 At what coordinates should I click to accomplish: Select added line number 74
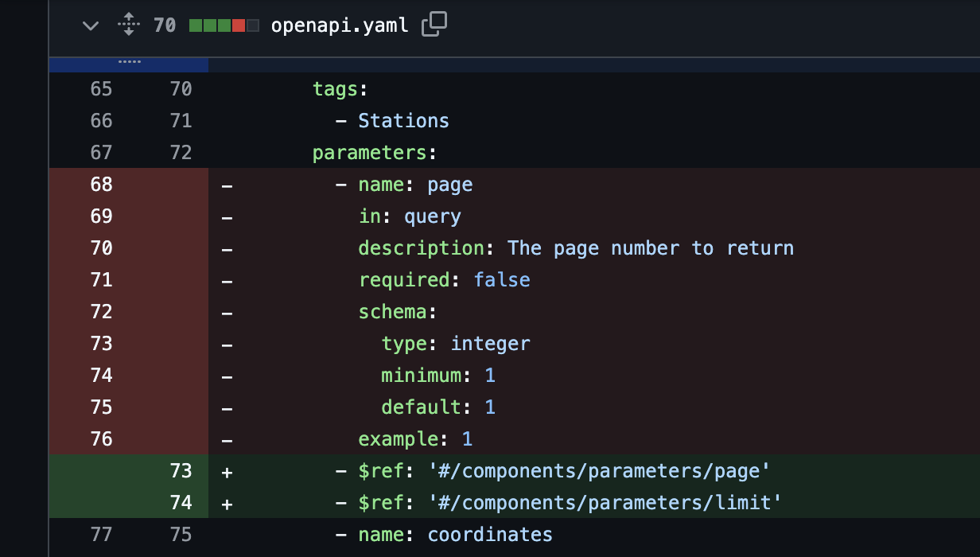(181, 503)
